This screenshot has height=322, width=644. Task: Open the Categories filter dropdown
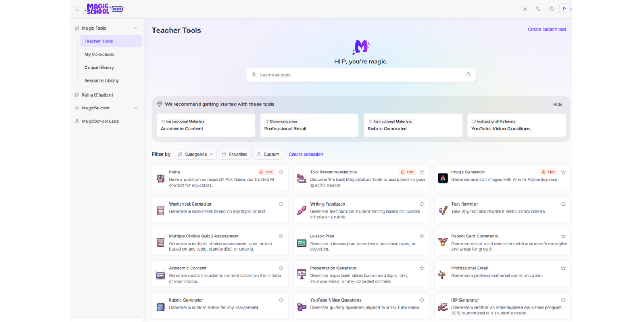tap(195, 154)
